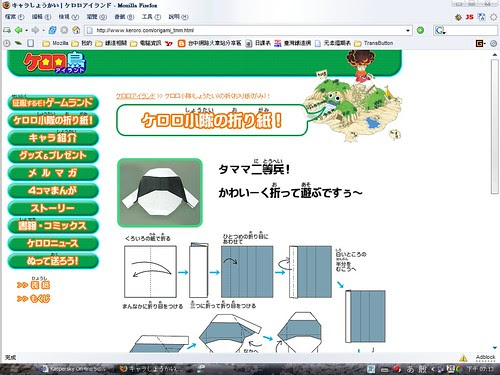The height and width of the screenshot is (375, 500).
Task: Open the 日課表 bookmark
Action: click(258, 43)
